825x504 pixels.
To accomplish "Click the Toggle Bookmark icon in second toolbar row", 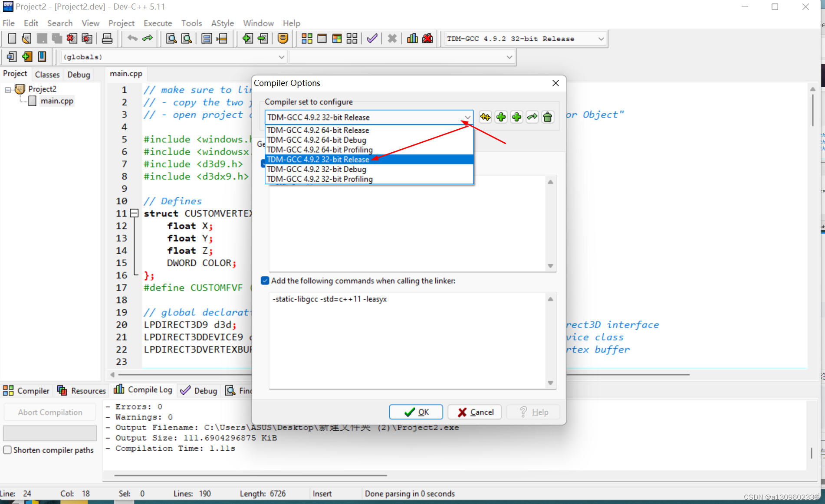I will [42, 56].
